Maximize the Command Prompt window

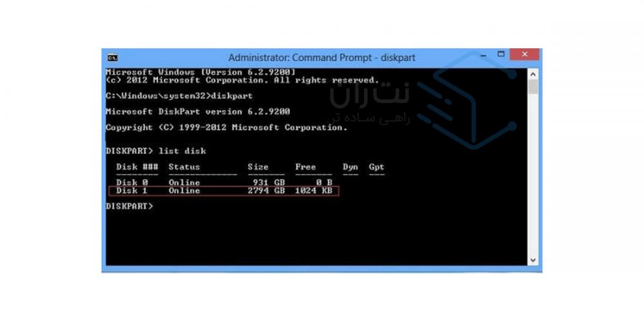tap(500, 54)
